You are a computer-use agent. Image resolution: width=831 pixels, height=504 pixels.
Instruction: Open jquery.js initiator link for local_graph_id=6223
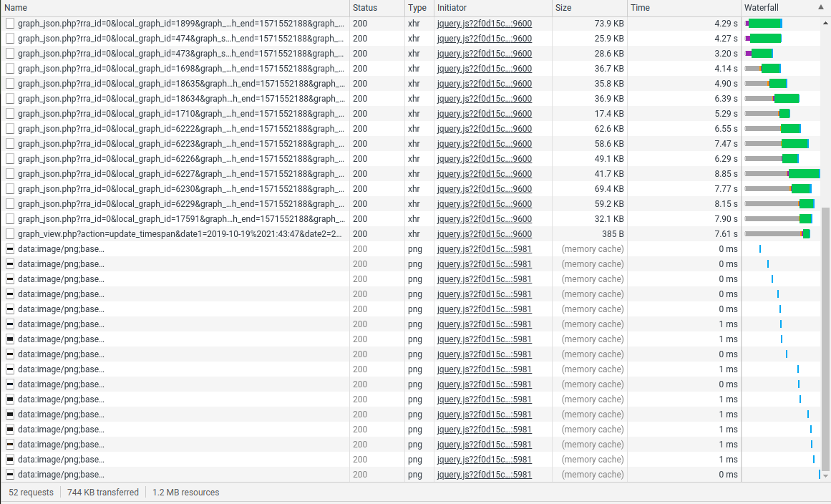485,144
